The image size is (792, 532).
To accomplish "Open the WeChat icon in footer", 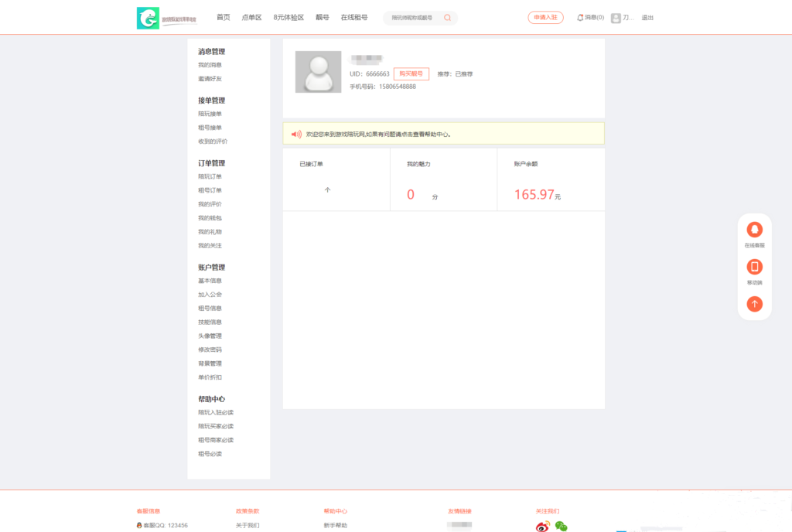I will pyautogui.click(x=561, y=527).
